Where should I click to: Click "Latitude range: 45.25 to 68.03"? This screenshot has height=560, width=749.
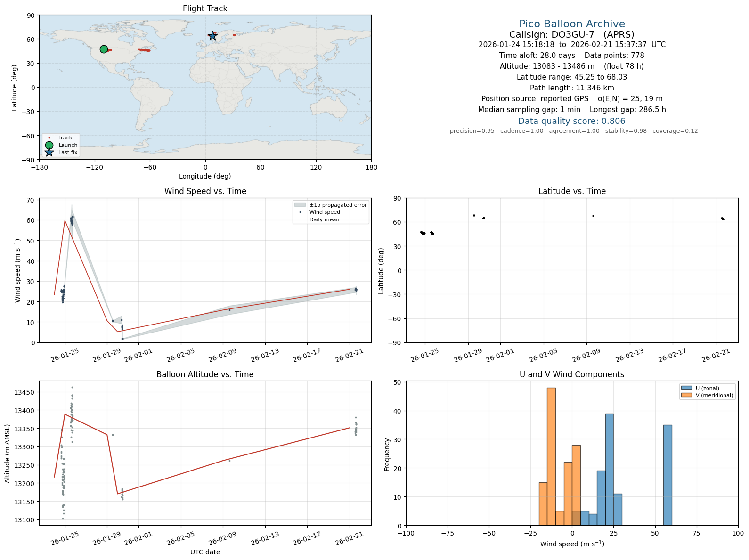pyautogui.click(x=572, y=77)
